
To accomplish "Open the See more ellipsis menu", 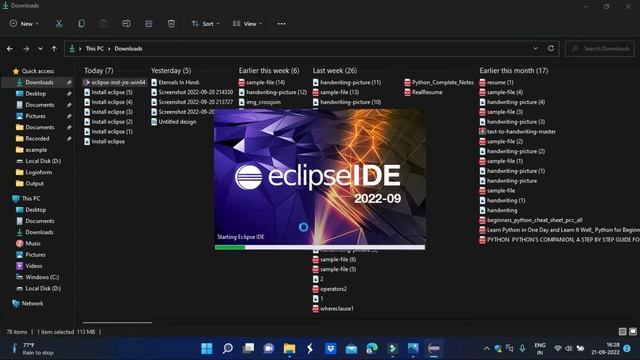I will 281,24.
